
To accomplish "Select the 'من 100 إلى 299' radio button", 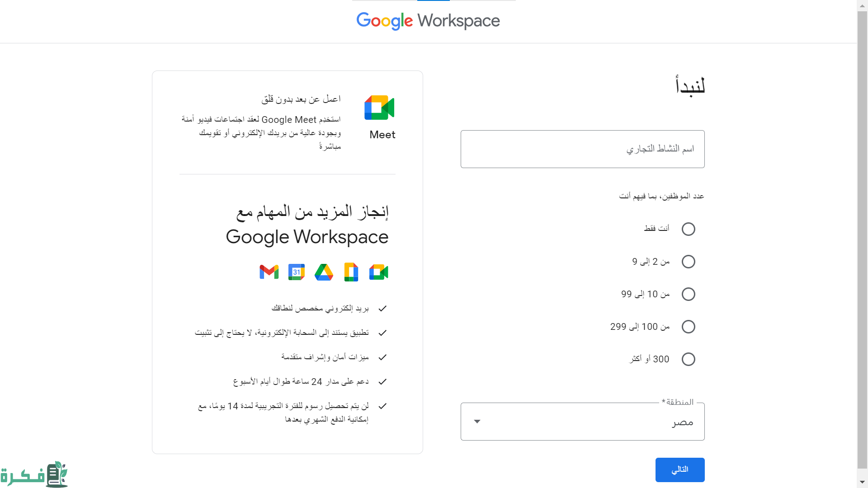I will (x=688, y=327).
